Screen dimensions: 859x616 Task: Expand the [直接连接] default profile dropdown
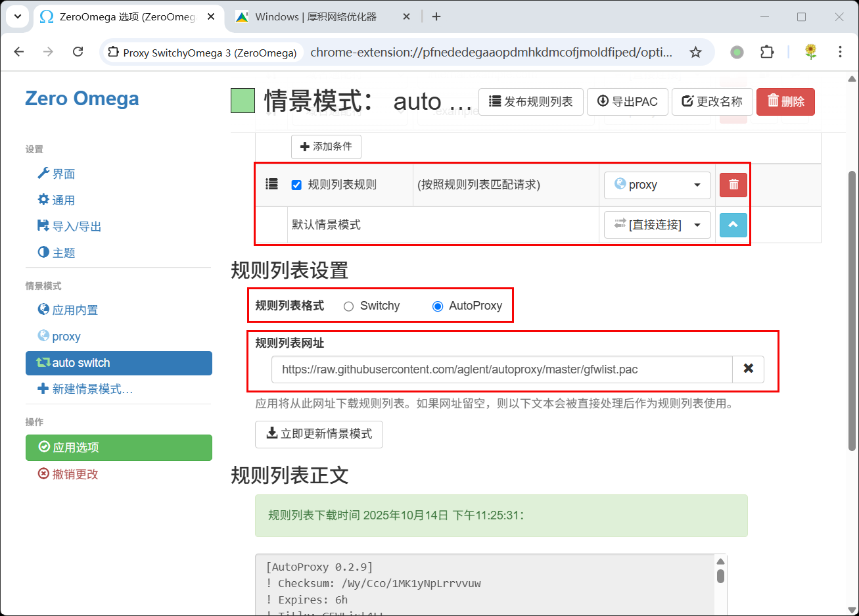(x=657, y=225)
